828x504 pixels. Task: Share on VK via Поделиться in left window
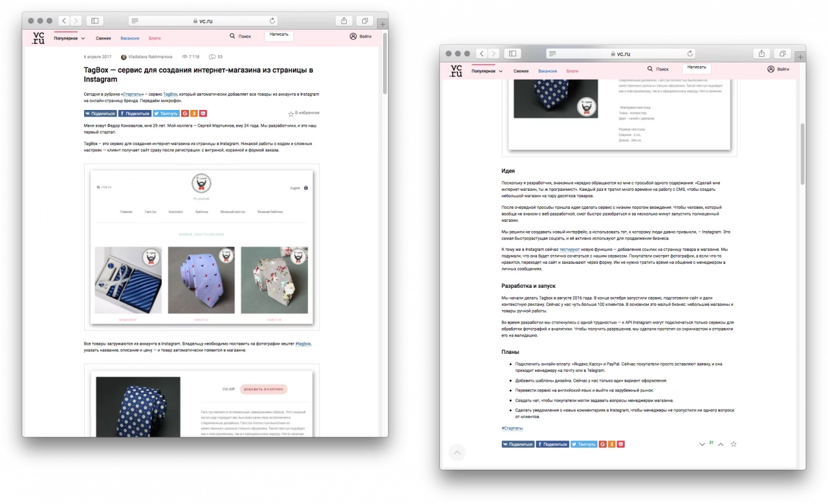100,114
